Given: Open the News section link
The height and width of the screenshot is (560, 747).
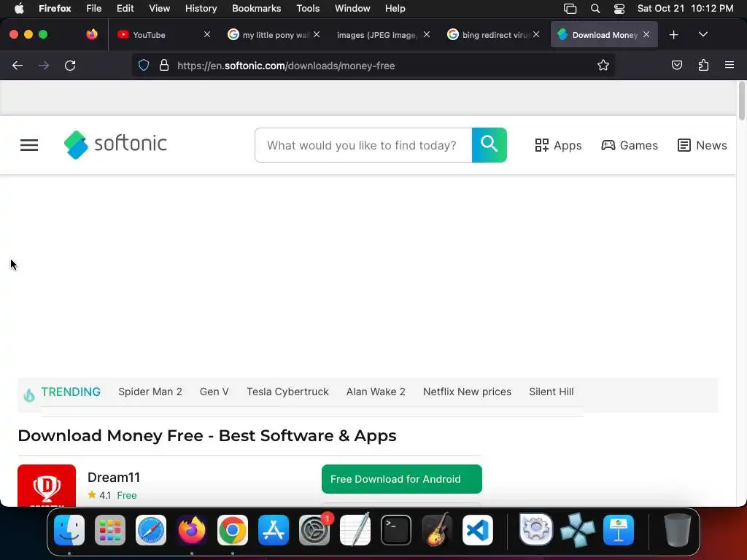Looking at the screenshot, I should [x=703, y=145].
